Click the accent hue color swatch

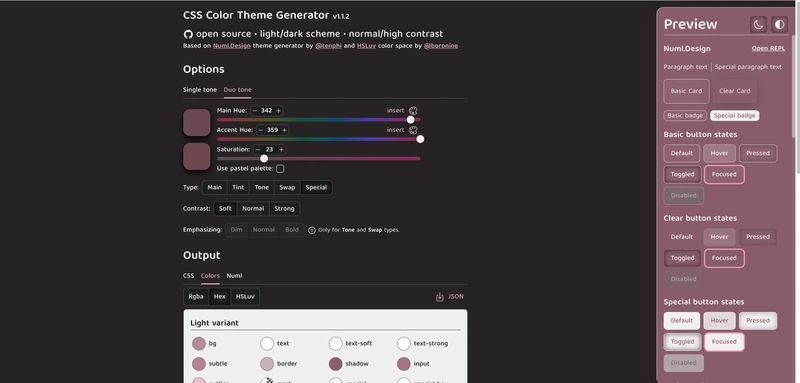[197, 156]
